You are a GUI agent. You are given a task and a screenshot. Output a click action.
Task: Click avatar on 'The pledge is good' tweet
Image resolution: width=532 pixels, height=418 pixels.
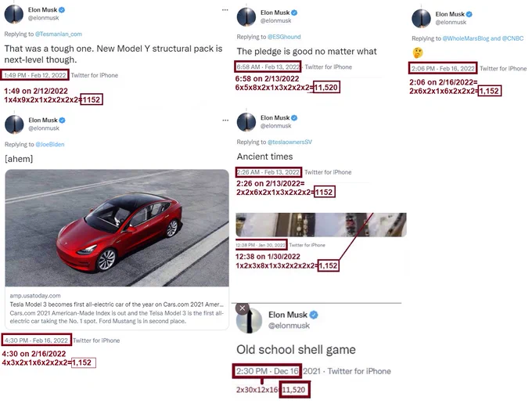(246, 16)
